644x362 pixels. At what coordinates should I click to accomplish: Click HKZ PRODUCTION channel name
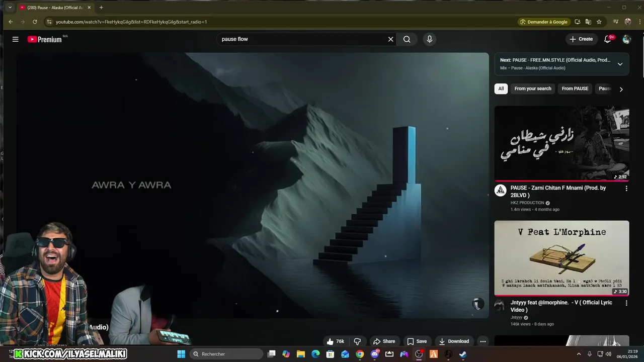[527, 203]
